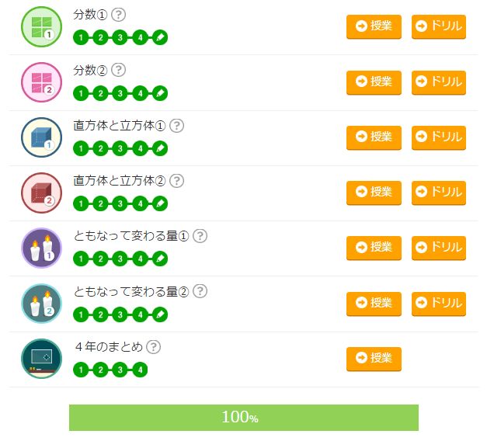The width and height of the screenshot is (501, 448).
Task: Click the pencil step of 分数②
Action: 160,93
